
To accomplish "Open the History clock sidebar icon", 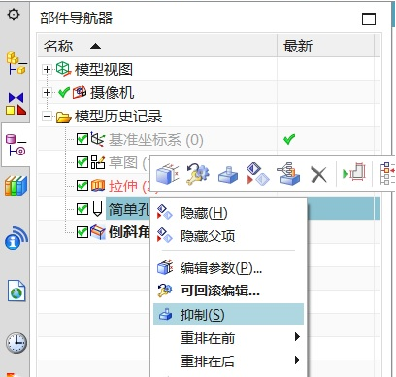I will coord(16,343).
